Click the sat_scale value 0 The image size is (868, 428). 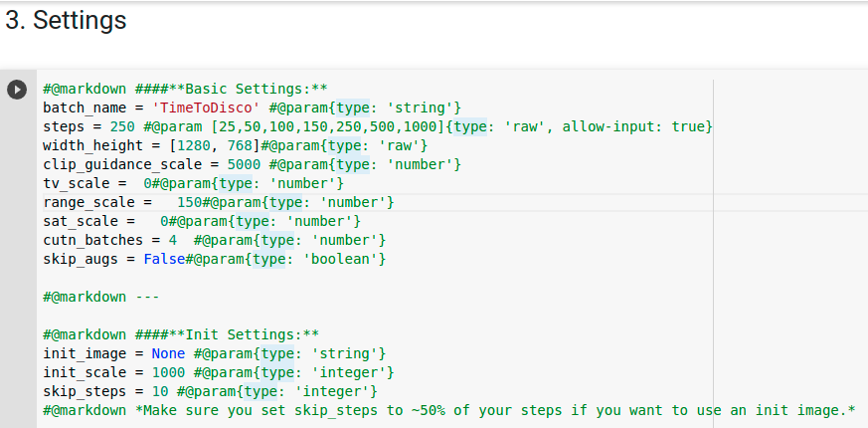[x=164, y=221]
